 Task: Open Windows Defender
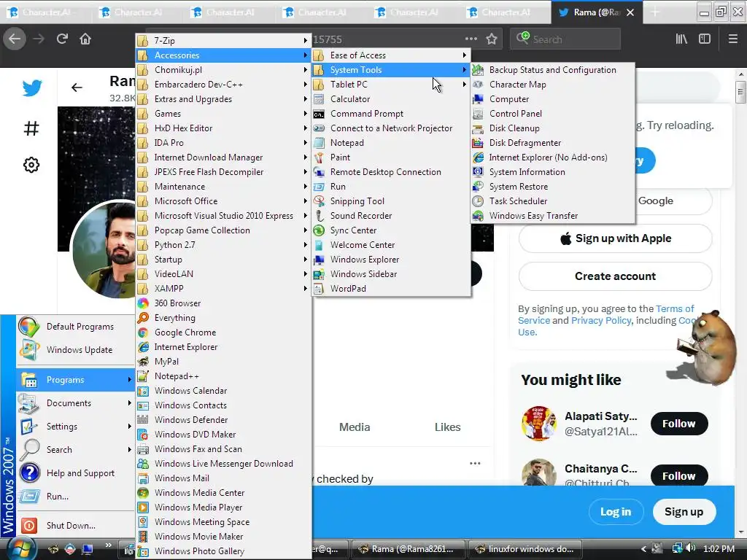pos(223,419)
